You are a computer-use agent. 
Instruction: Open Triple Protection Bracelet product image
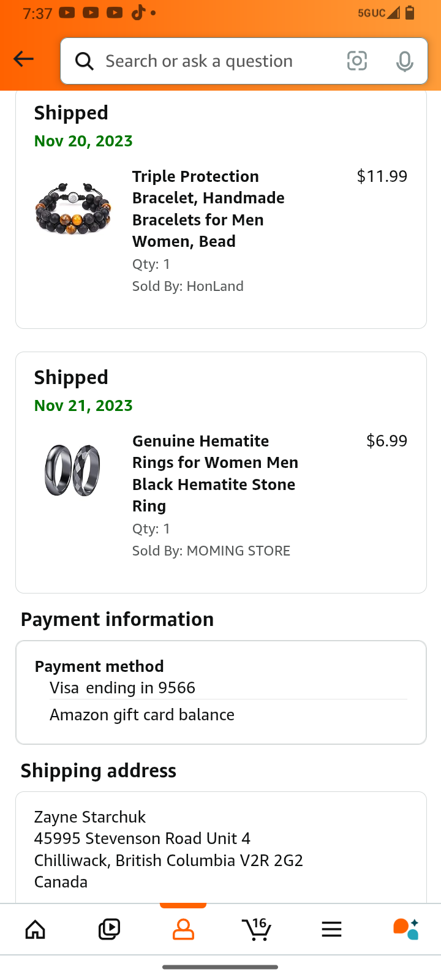(73, 209)
